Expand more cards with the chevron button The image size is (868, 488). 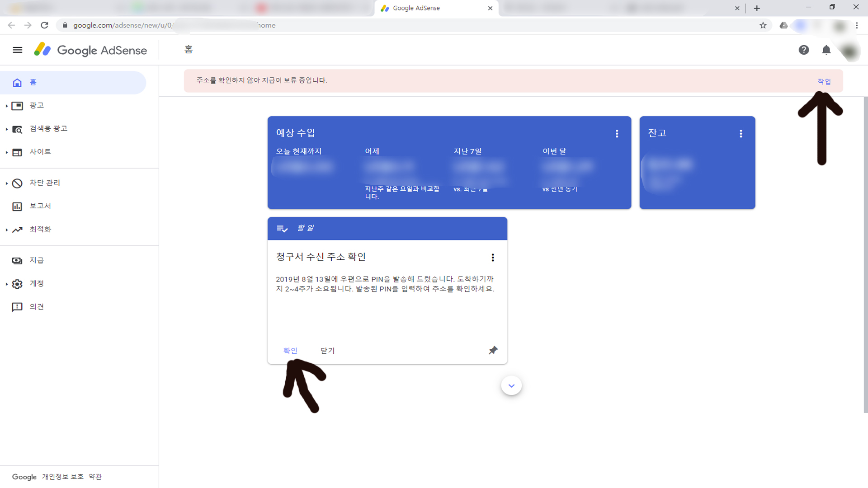(x=511, y=385)
